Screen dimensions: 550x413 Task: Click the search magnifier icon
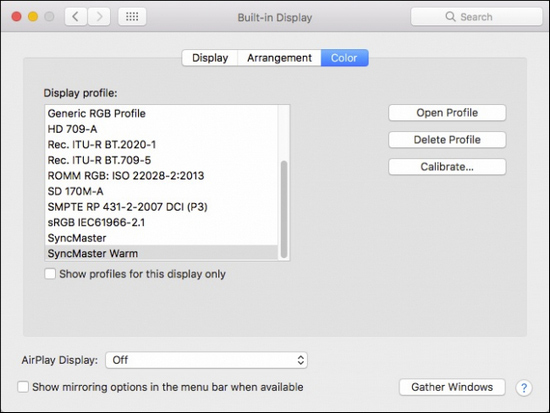click(x=450, y=16)
